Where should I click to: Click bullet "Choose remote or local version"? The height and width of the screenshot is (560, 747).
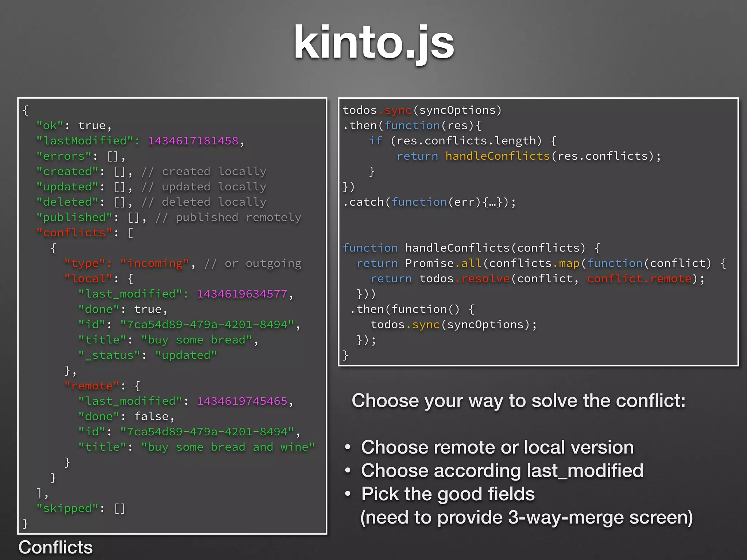pos(497,447)
